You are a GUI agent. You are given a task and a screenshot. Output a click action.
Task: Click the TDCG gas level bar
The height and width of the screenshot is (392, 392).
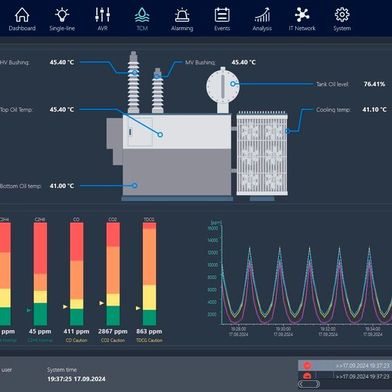pyautogui.click(x=149, y=274)
